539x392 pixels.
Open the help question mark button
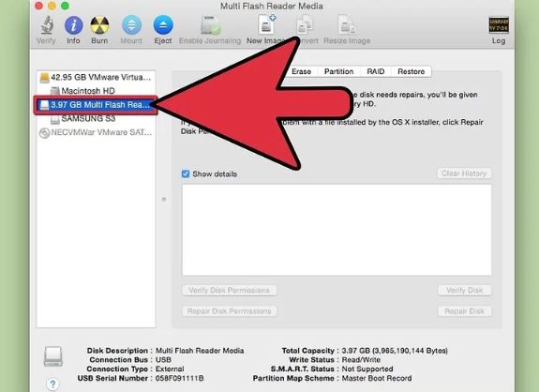coord(52,384)
